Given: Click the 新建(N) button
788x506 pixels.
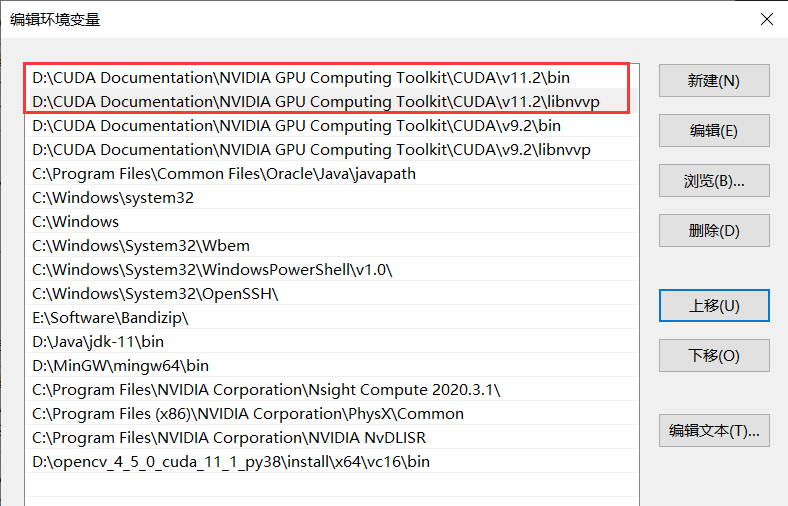Looking at the screenshot, I should [x=713, y=81].
